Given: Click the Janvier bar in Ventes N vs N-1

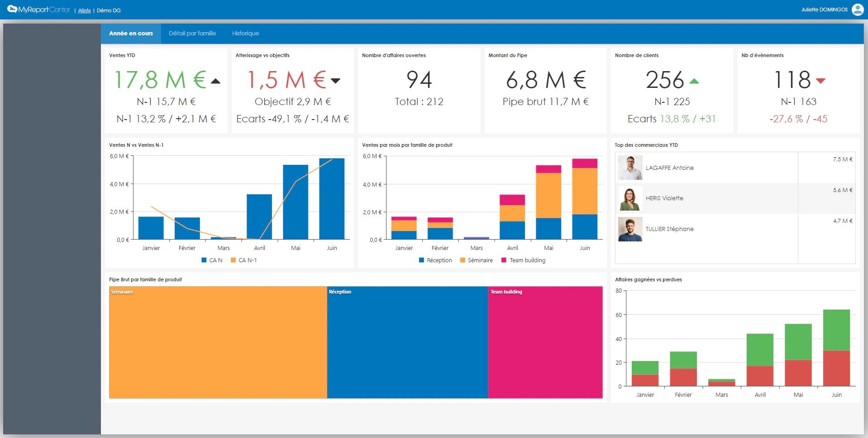Looking at the screenshot, I should pos(151,228).
